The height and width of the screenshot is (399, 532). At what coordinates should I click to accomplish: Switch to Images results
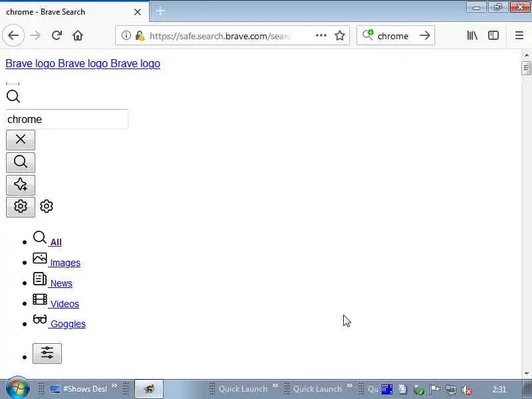point(65,263)
